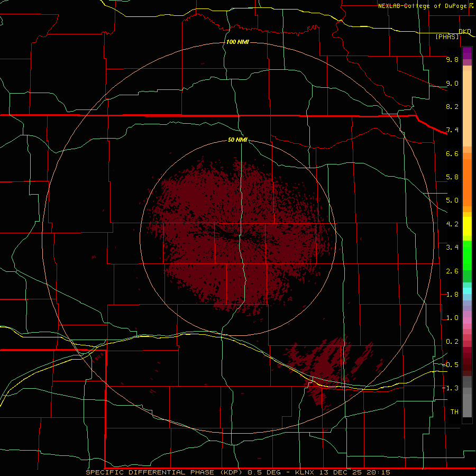476x476 pixels.
Task: Pick the bright green color band
Action: coord(467,255)
